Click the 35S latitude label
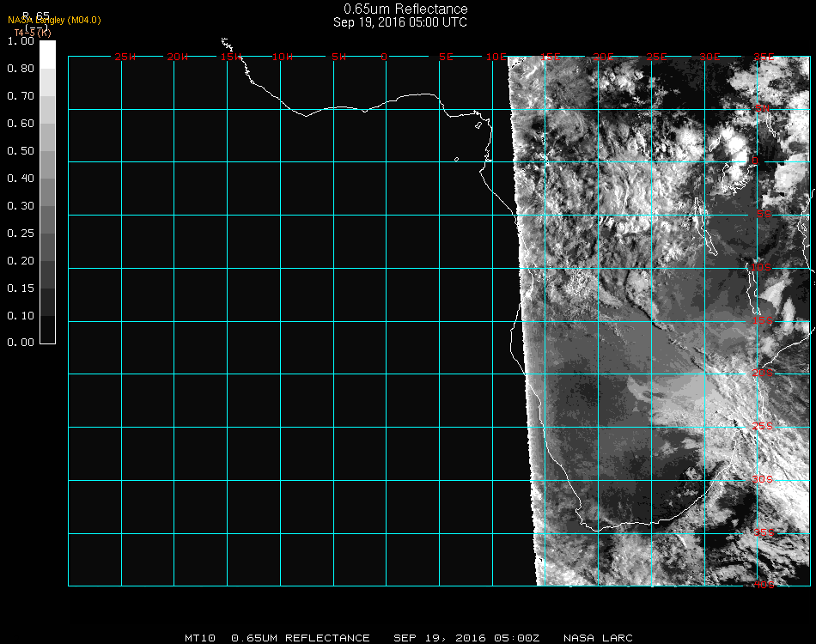Image resolution: width=816 pixels, height=644 pixels. 762,532
